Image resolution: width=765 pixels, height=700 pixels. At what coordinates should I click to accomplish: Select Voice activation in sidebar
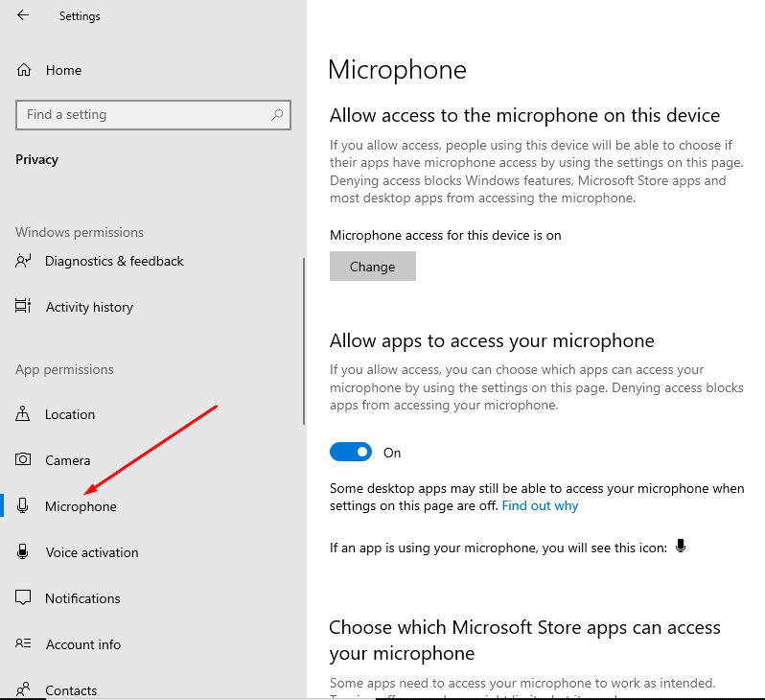point(92,552)
